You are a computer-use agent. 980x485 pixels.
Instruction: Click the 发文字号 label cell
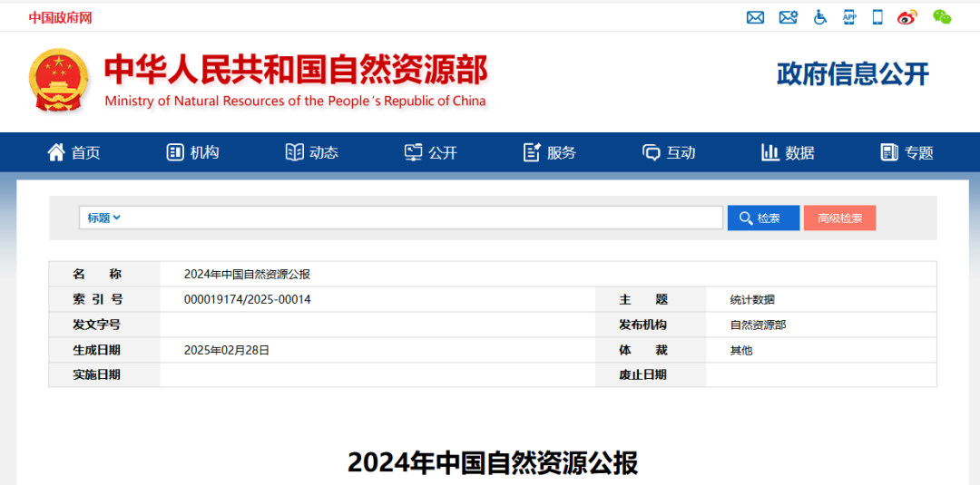[x=104, y=325]
